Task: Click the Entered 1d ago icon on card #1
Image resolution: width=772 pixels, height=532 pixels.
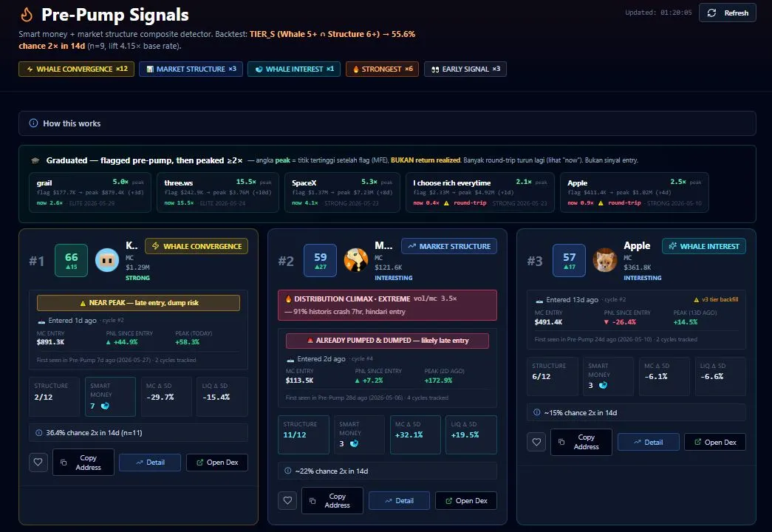Action: click(x=41, y=321)
